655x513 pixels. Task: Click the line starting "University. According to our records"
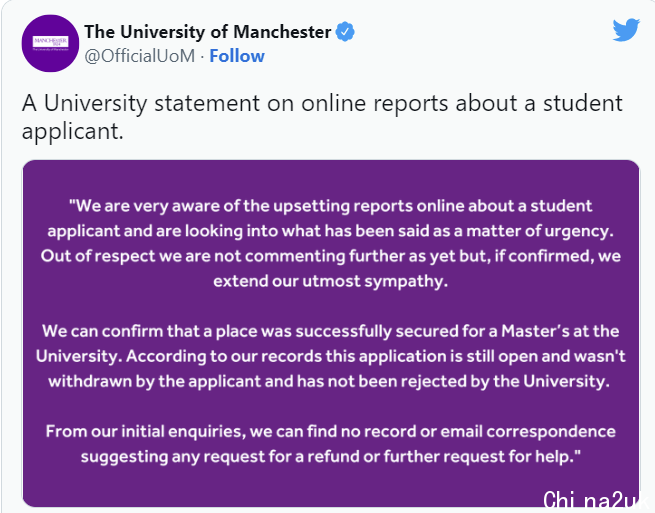(330, 356)
